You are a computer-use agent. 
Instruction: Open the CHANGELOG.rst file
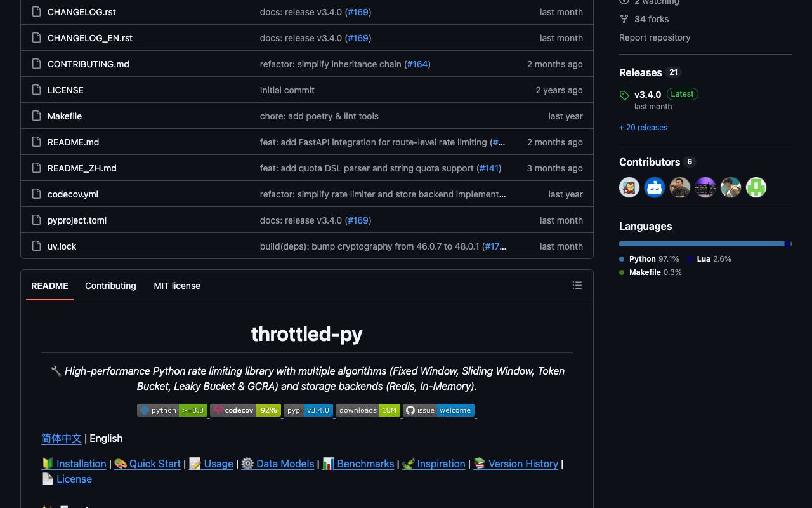[82, 12]
